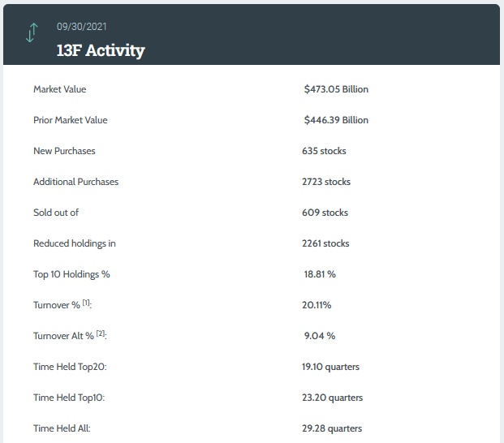This screenshot has width=504, height=443.
Task: Click the Sold out of label
Action: point(55,213)
